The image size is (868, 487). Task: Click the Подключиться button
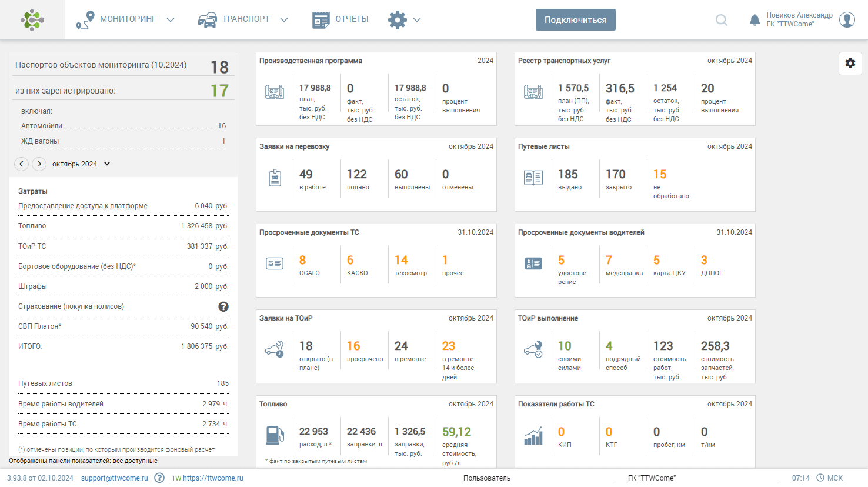(576, 19)
